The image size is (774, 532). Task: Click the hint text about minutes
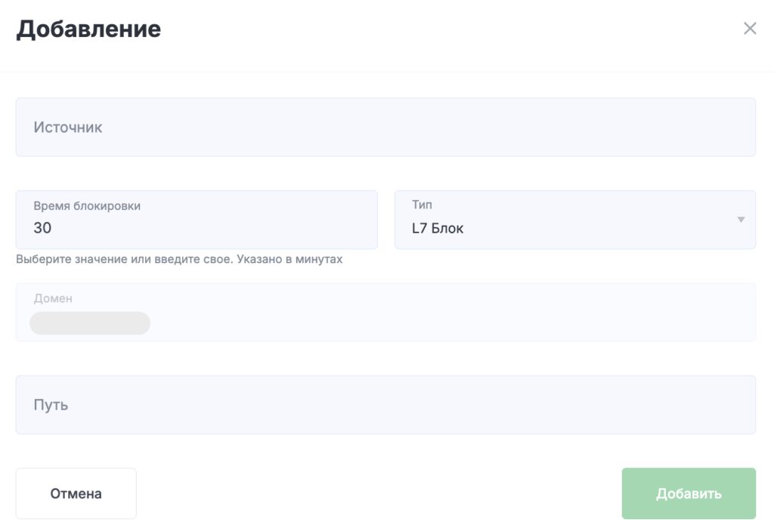(179, 259)
